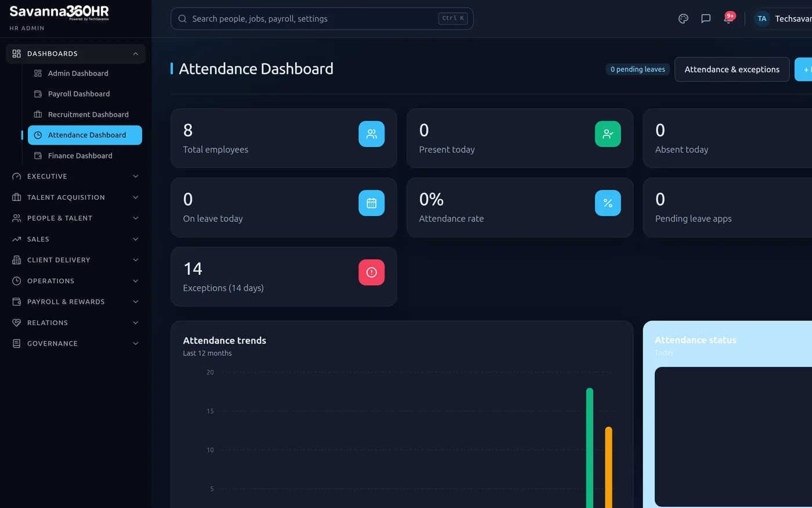The height and width of the screenshot is (508, 812).
Task: Click the Executive gauge icon
Action: tap(16, 176)
